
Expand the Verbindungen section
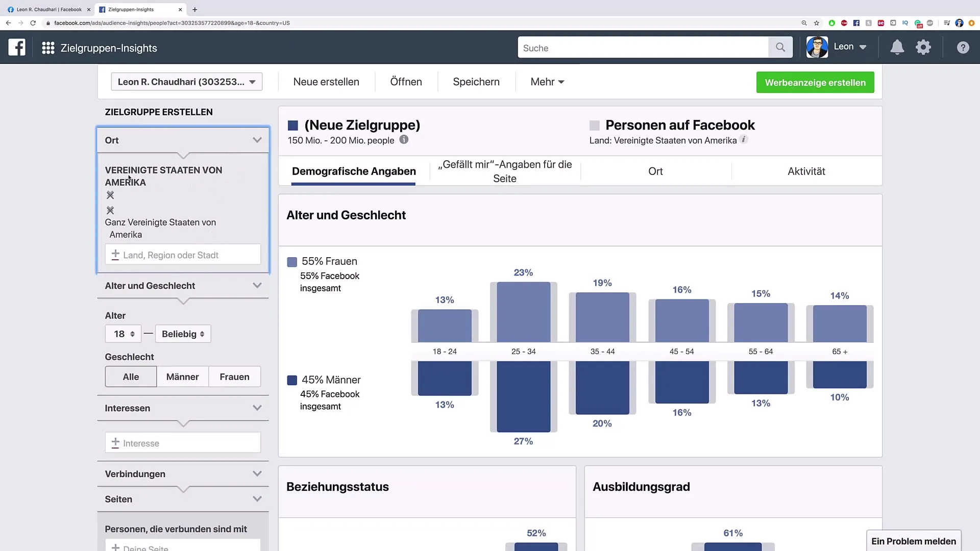[257, 474]
